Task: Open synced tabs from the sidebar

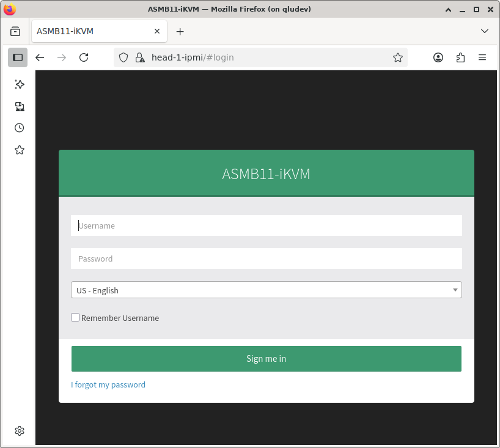Action: tap(19, 106)
